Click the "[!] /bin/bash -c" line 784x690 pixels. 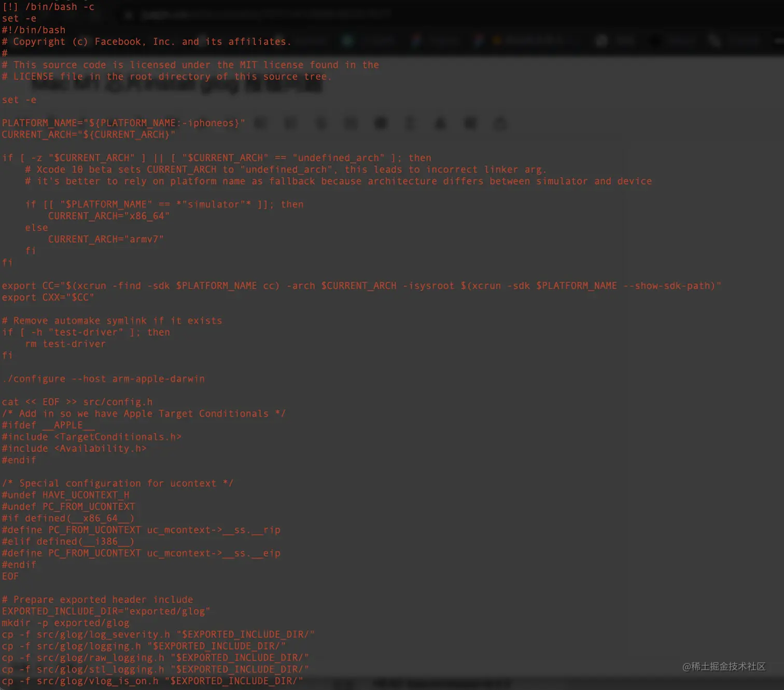click(48, 7)
